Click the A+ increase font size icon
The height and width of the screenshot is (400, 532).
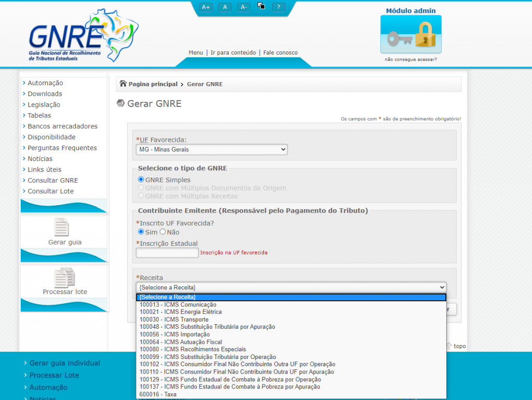click(x=206, y=7)
